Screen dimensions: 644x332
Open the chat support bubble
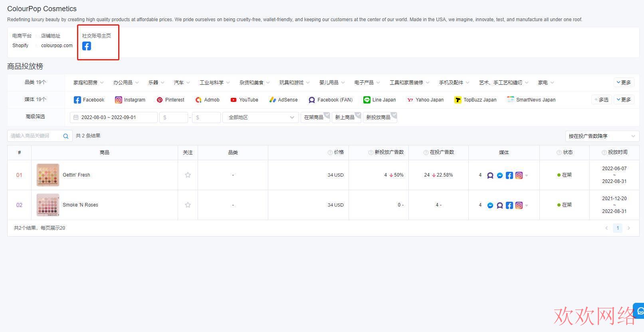pos(639,311)
